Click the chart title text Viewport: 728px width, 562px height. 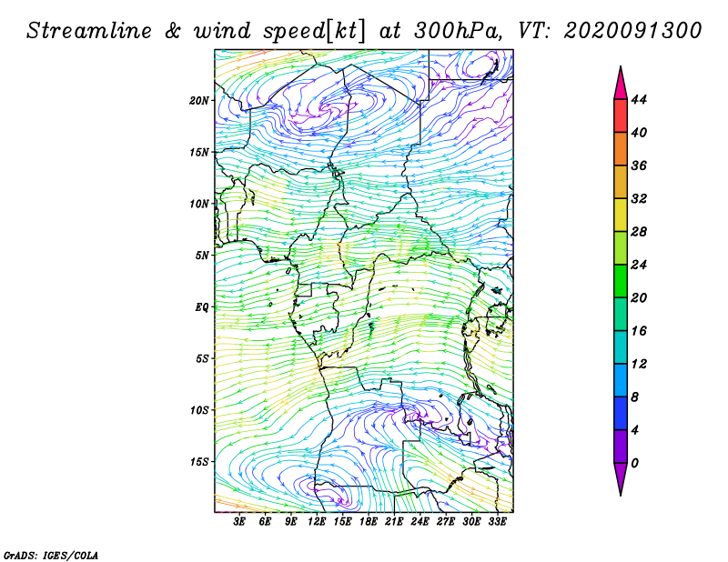tap(364, 31)
